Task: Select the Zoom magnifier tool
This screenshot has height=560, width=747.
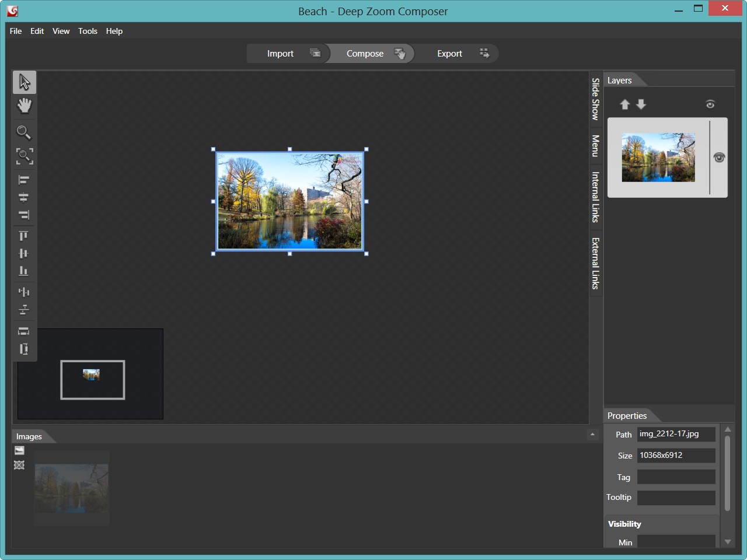Action: point(24,132)
